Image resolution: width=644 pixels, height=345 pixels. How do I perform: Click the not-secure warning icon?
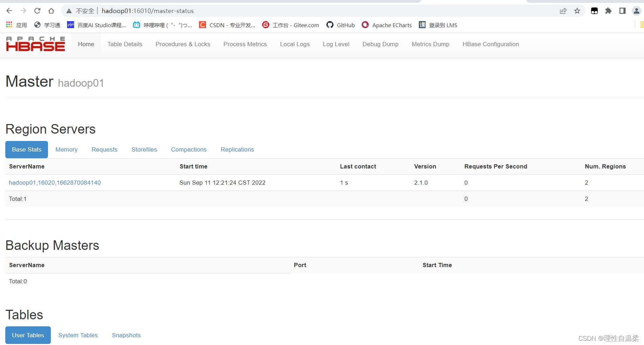69,11
